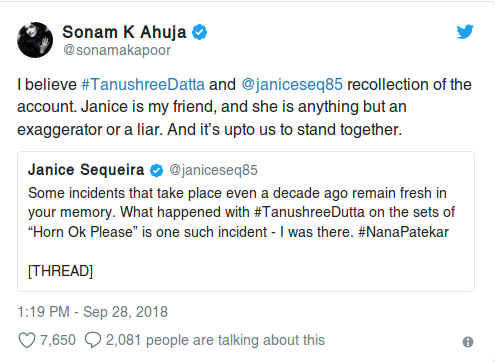Click Janice Sequeira's verified badge

(156, 170)
